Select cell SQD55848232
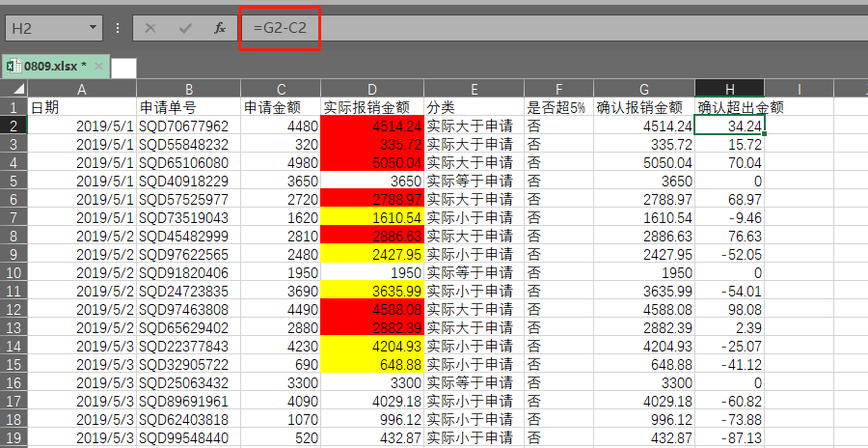 click(x=189, y=144)
